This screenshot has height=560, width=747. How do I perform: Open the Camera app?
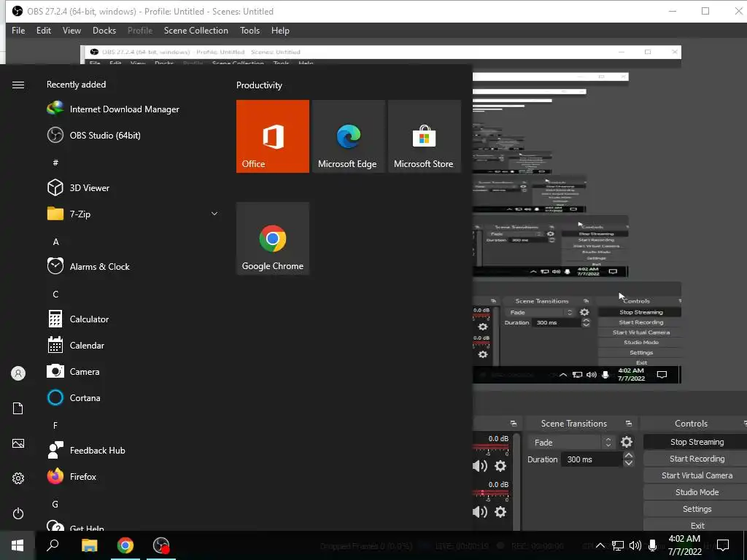tap(74, 371)
